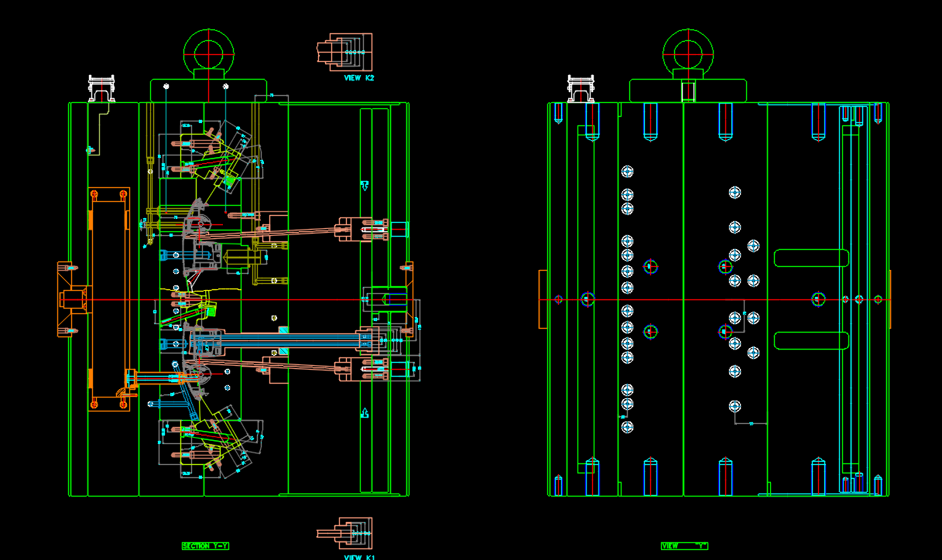
Task: Select the "VIEW K2" text label
Action: click(359, 78)
